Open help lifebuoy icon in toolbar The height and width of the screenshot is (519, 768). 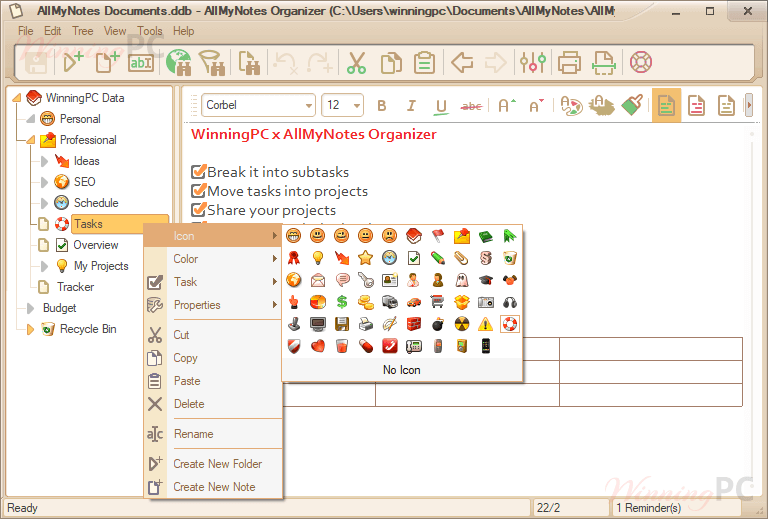pos(641,62)
